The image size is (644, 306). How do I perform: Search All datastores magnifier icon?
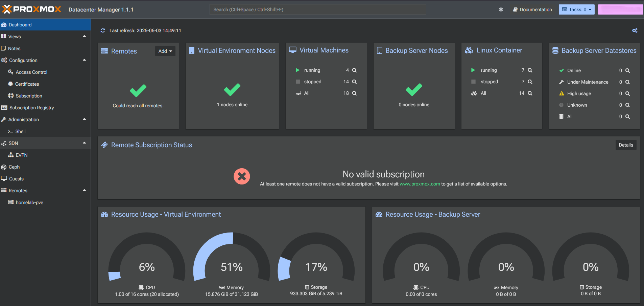point(627,116)
